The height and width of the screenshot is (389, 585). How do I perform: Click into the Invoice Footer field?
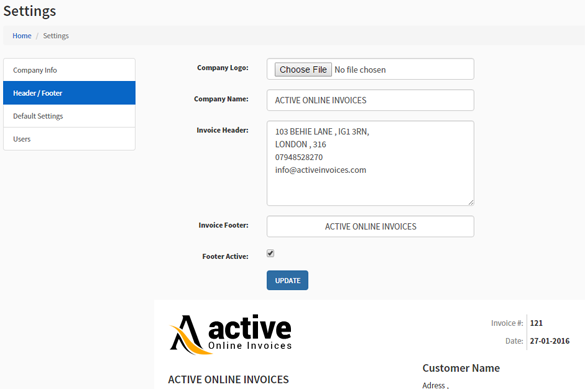click(x=370, y=226)
